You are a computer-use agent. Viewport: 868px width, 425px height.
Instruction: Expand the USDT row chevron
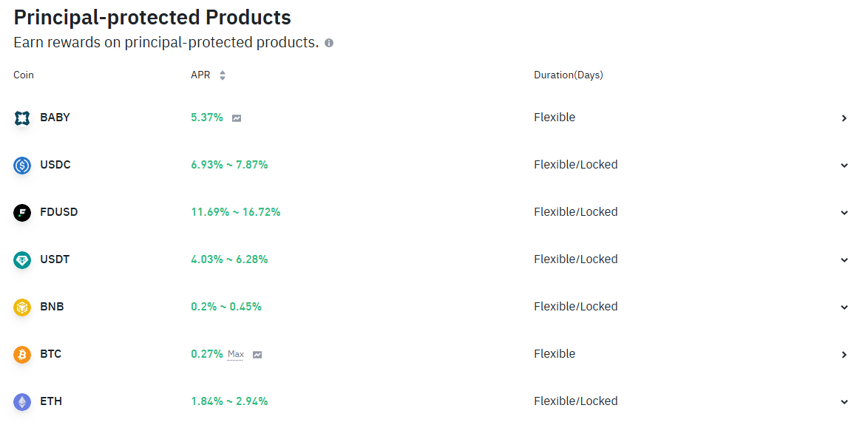point(844,259)
